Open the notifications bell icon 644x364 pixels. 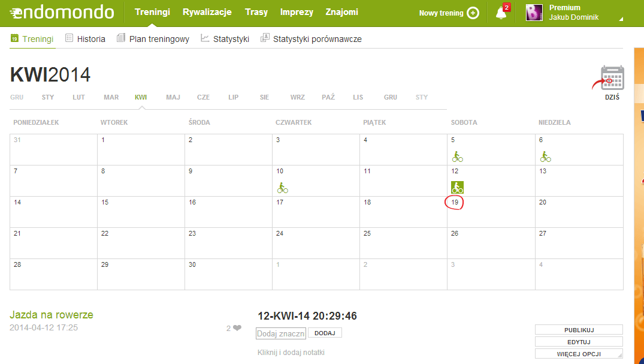tap(501, 13)
